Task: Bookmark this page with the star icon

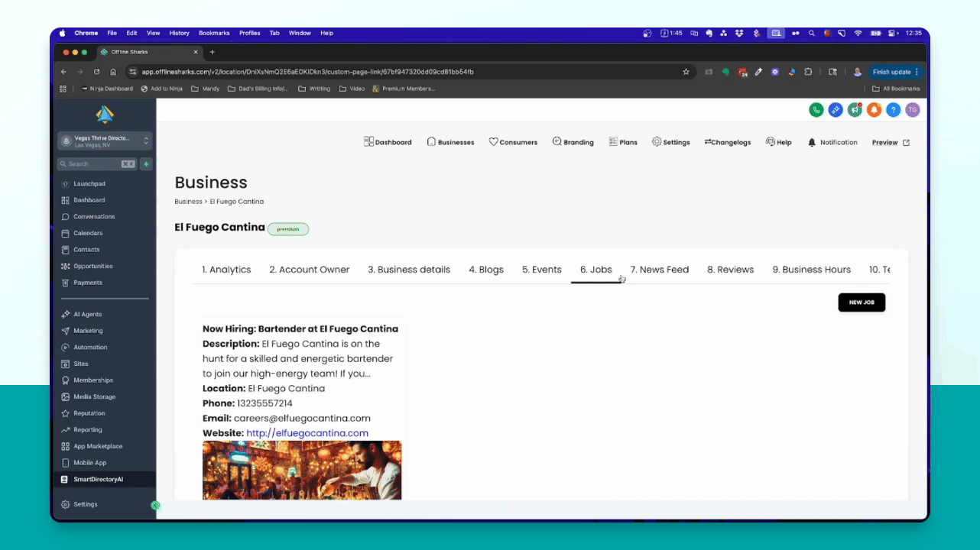Action: pos(686,72)
